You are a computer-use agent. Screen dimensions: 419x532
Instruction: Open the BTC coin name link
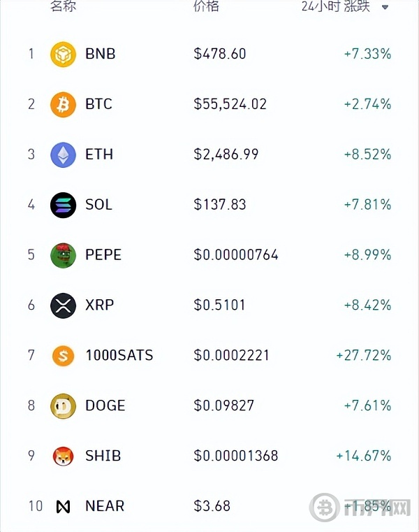click(98, 104)
